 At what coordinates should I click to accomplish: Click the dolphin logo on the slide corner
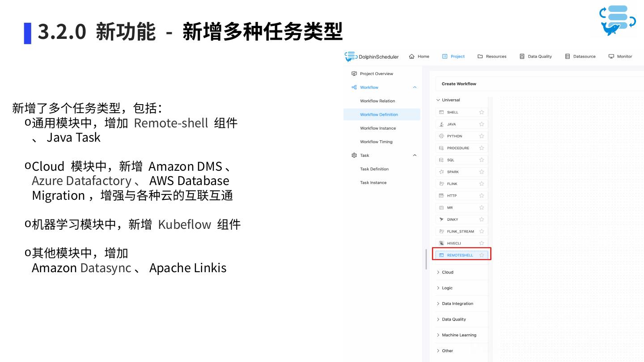(x=618, y=21)
